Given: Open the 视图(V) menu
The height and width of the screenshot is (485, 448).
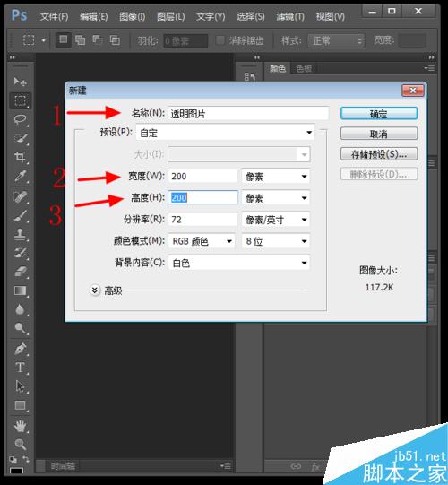Looking at the screenshot, I should 330,16.
